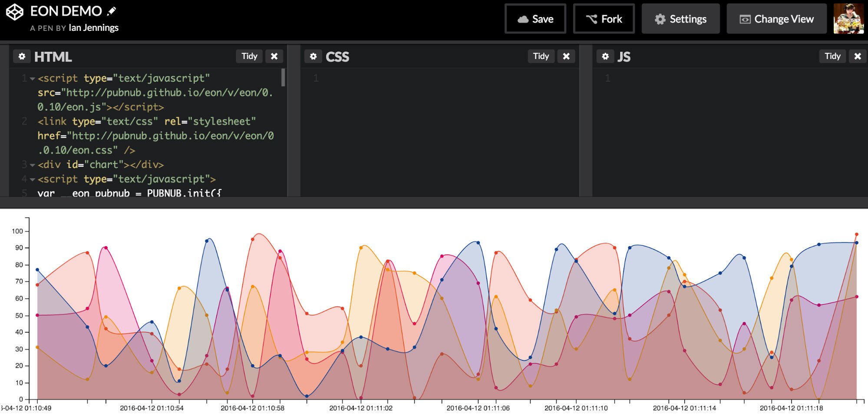This screenshot has width=868, height=416.
Task: Tidy the CSS code
Action: (x=541, y=56)
